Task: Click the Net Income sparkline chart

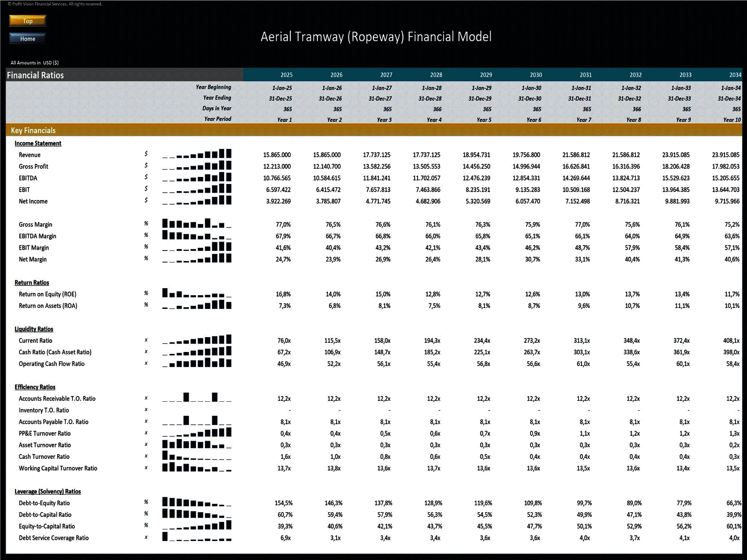Action: click(197, 201)
